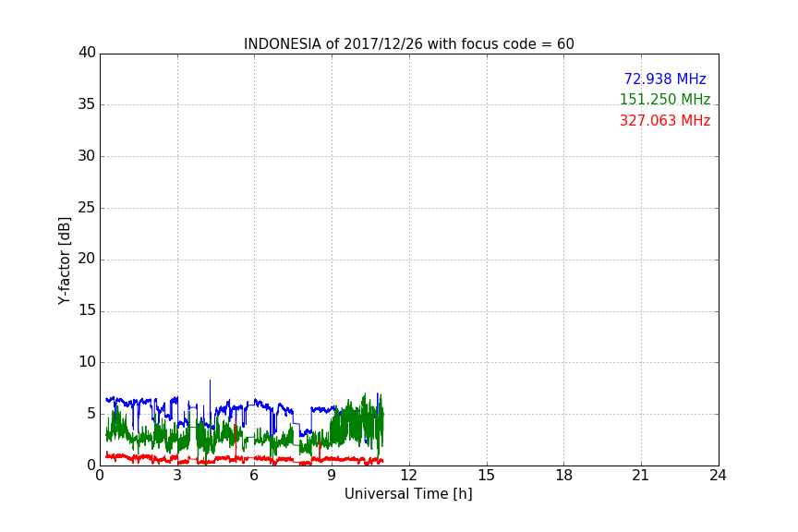
Task: Click the "Y-factor [dB]" axis label
Action: [x=64, y=260]
